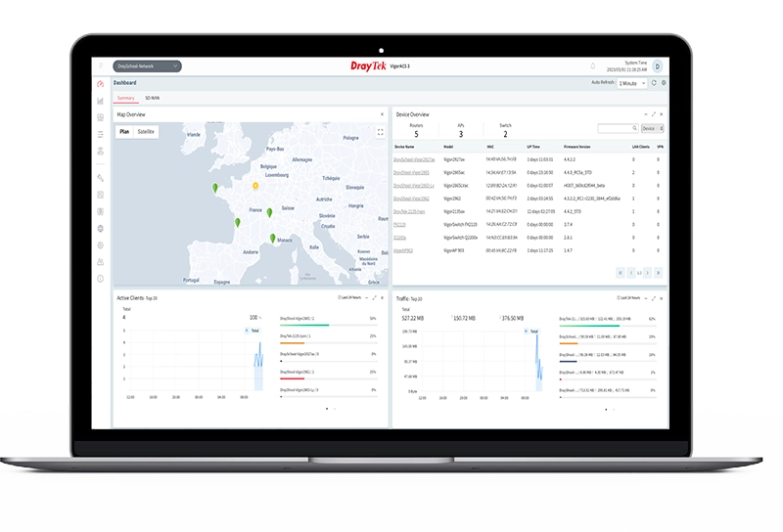Viewport: 783px width, 532px height.
Task: Go to previous page of devices
Action: point(630,273)
